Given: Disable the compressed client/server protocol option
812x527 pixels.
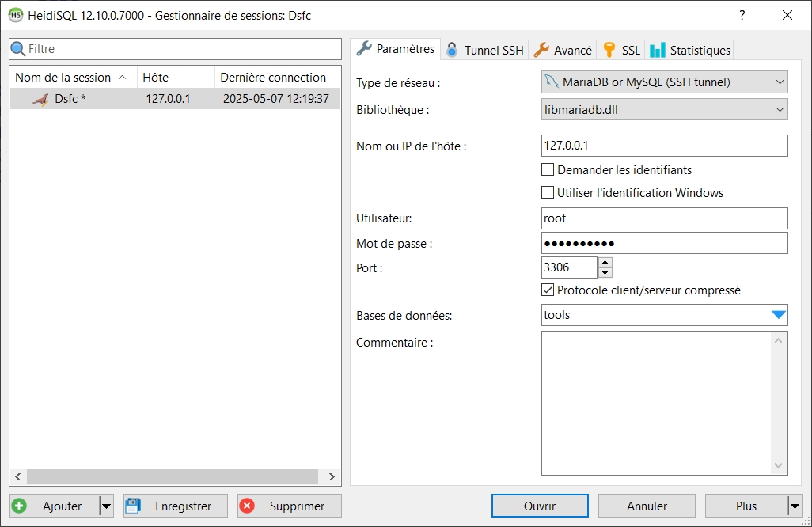Looking at the screenshot, I should [x=548, y=290].
